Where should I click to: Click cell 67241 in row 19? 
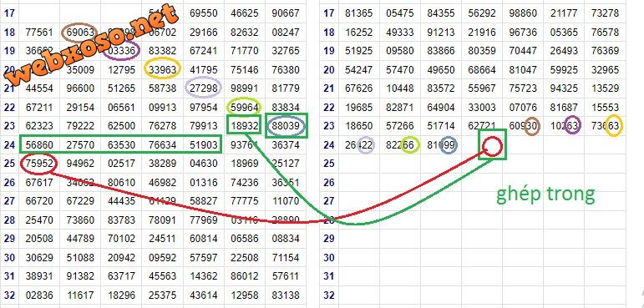point(204,51)
